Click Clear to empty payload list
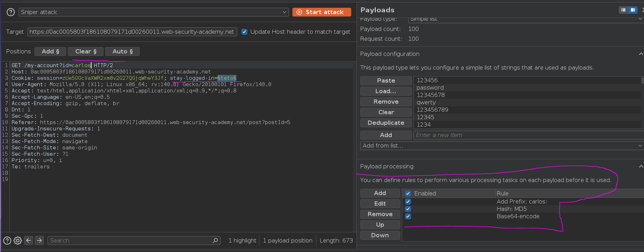644x252 pixels. pyautogui.click(x=386, y=112)
